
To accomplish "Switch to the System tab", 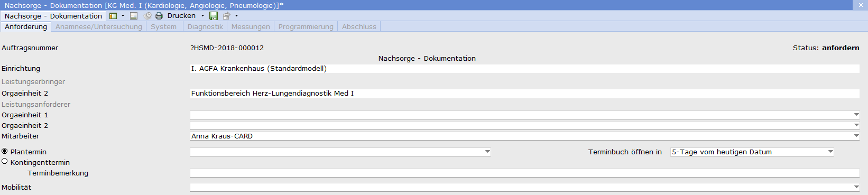I will click(x=164, y=26).
